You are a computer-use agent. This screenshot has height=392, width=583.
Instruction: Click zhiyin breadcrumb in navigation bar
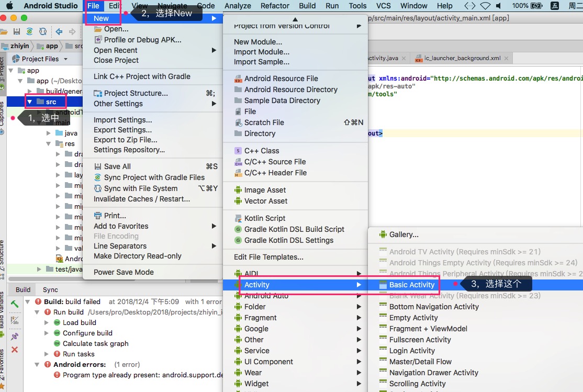click(16, 46)
